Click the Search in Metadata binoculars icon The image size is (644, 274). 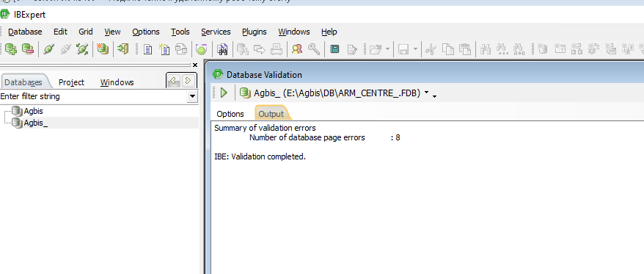(222, 49)
